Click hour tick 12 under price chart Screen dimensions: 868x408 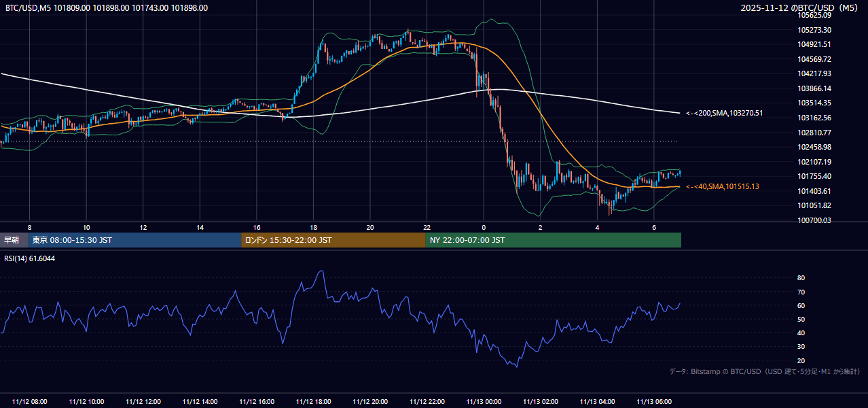tap(143, 227)
